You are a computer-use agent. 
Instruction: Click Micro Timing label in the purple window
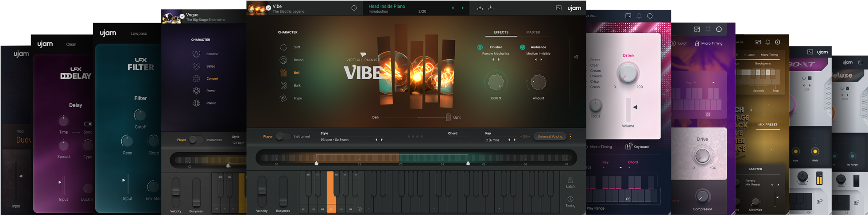(712, 43)
